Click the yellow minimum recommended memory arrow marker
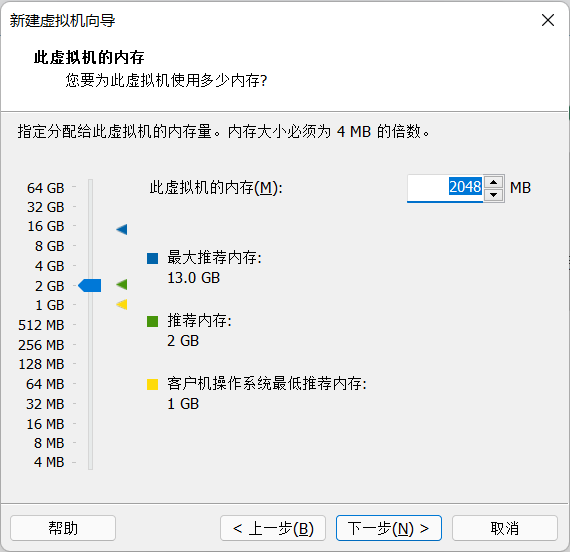570x552 pixels. click(122, 304)
